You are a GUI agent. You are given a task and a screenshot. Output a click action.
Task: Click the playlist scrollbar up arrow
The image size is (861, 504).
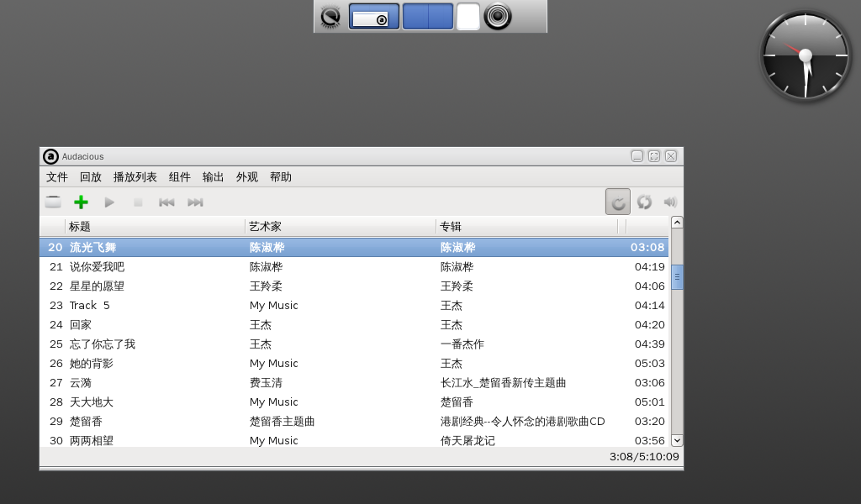pyautogui.click(x=677, y=222)
